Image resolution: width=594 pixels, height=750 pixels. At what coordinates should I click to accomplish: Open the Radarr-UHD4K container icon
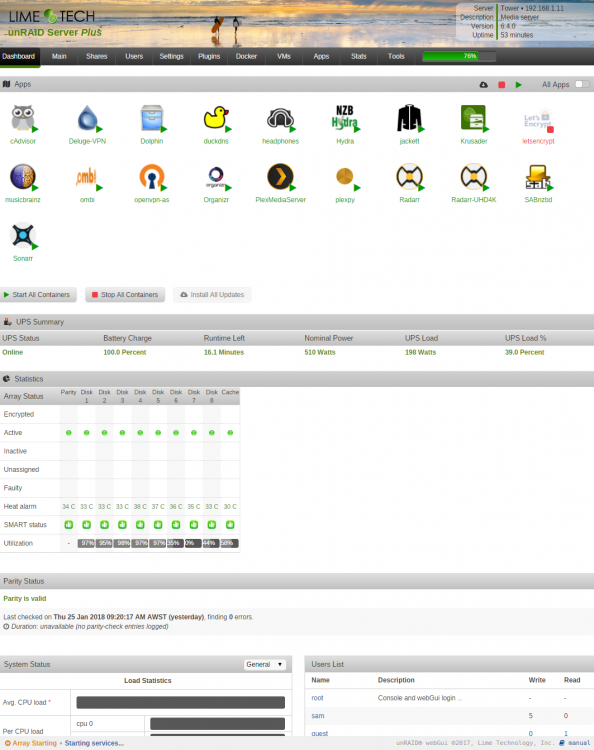click(x=473, y=176)
